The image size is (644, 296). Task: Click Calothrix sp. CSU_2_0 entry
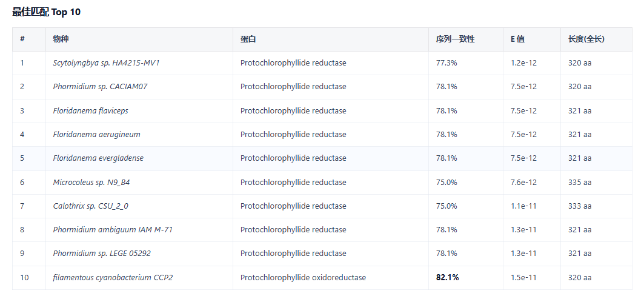pyautogui.click(x=90, y=206)
